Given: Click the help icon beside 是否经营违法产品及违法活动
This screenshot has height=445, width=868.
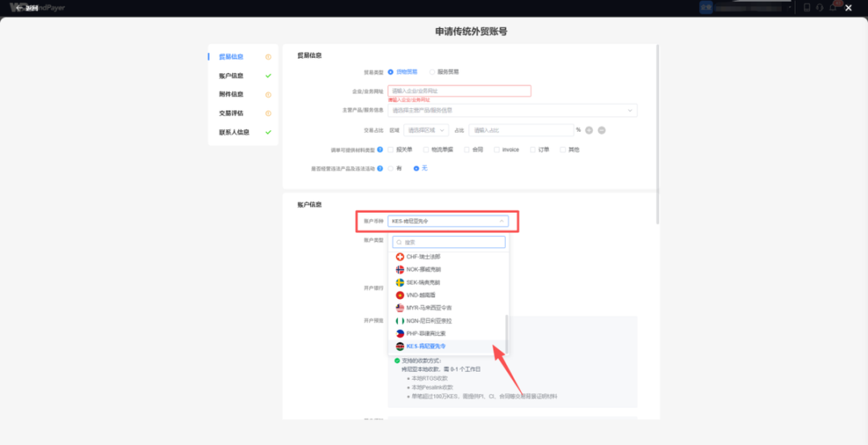Looking at the screenshot, I should 379,168.
